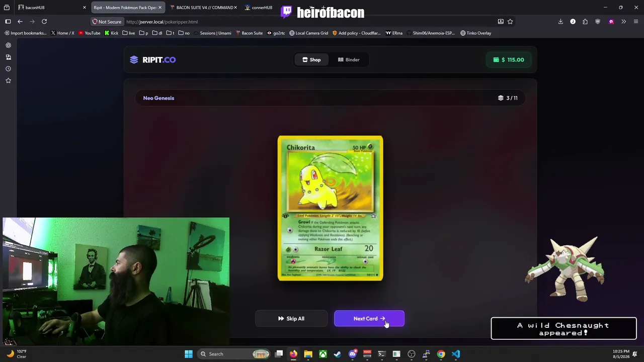Open the Add policy - Cloudflare bookmark
The image size is (644, 362).
pyautogui.click(x=356, y=33)
